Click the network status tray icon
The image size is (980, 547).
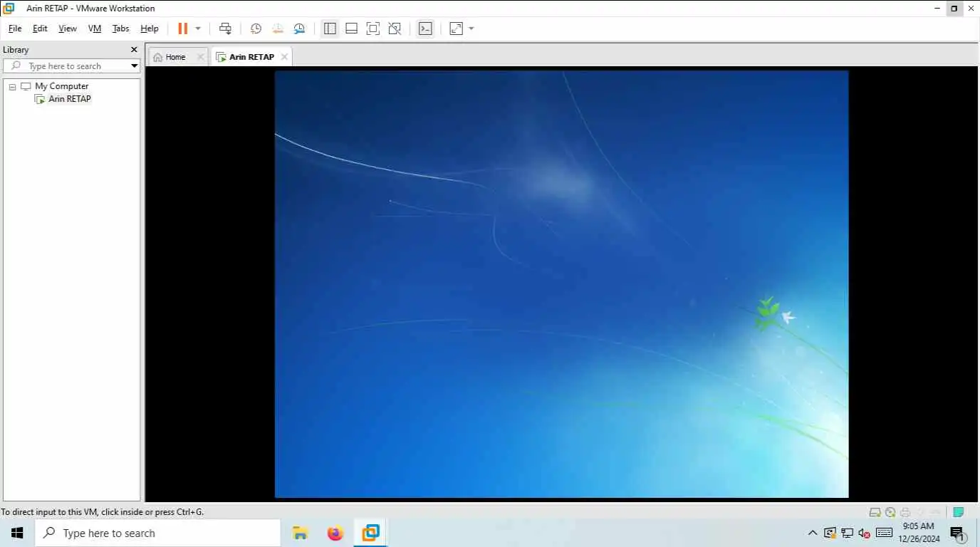(x=847, y=533)
